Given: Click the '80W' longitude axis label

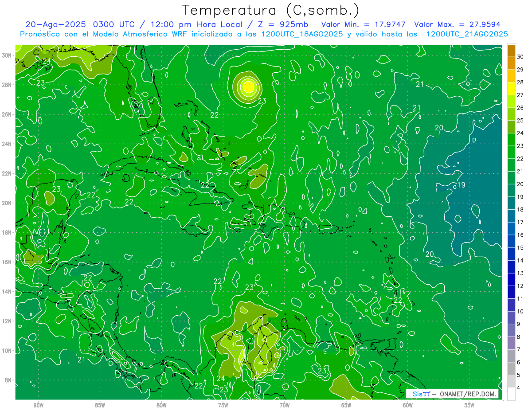Looking at the screenshot, I should [161, 405].
